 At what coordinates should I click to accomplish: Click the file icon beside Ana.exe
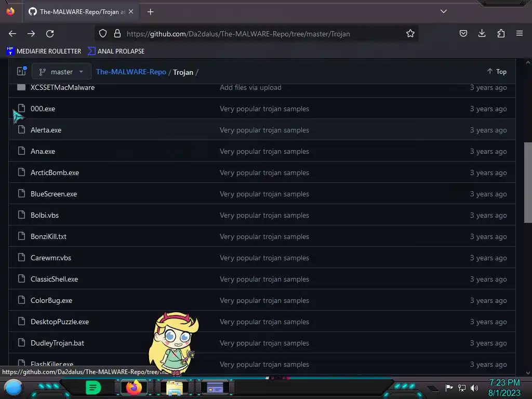point(21,151)
